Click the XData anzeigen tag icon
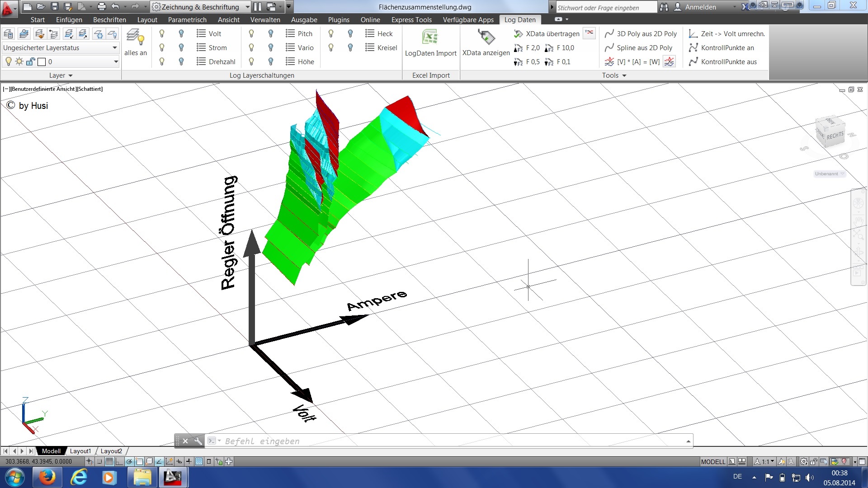Image resolution: width=868 pixels, height=488 pixels. (486, 37)
